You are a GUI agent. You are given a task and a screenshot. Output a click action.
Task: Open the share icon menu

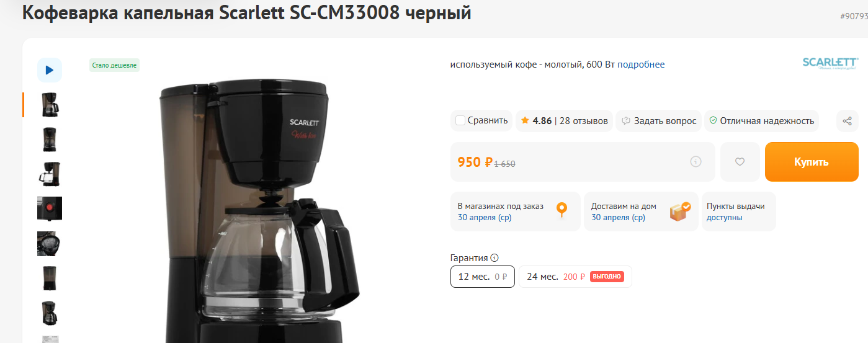pyautogui.click(x=848, y=121)
